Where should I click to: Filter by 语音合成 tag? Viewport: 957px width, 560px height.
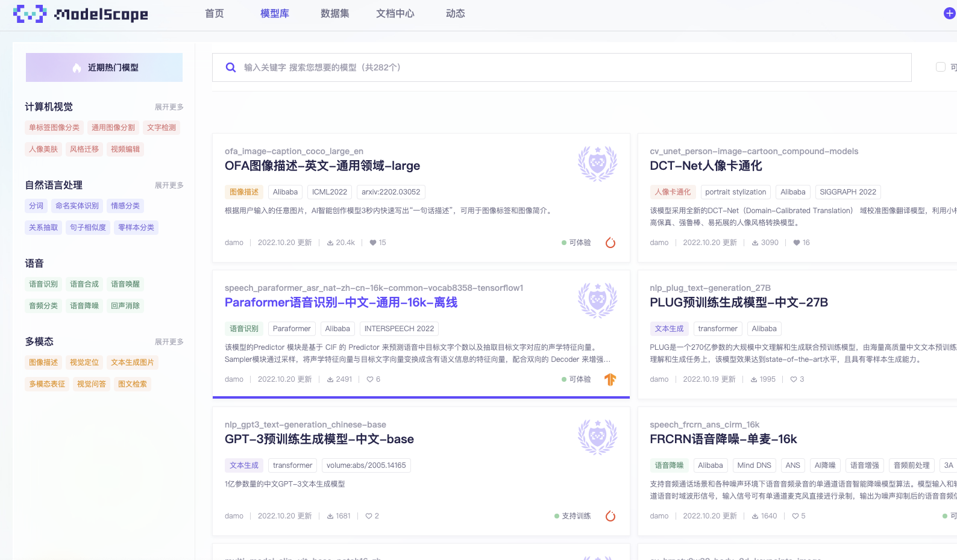pos(84,284)
